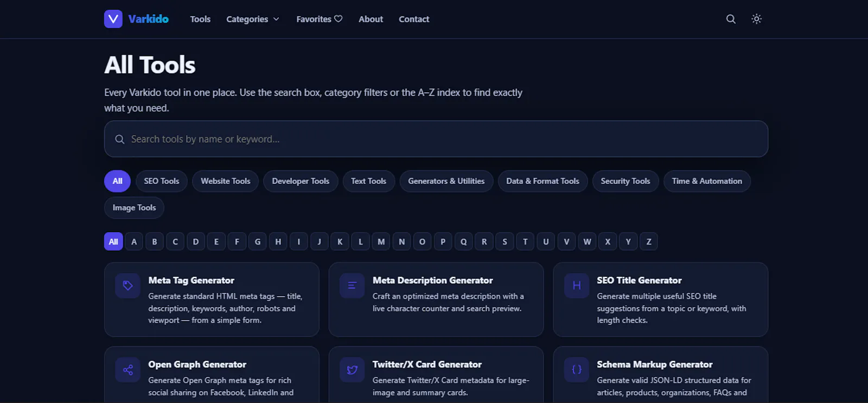Filter by Security Tools category
The image size is (868, 403).
626,181
